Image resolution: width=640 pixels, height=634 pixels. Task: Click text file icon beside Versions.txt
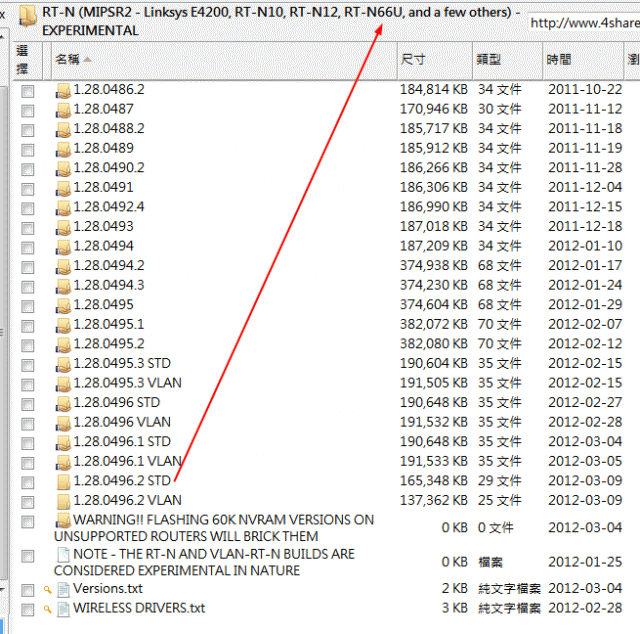[x=63, y=590]
